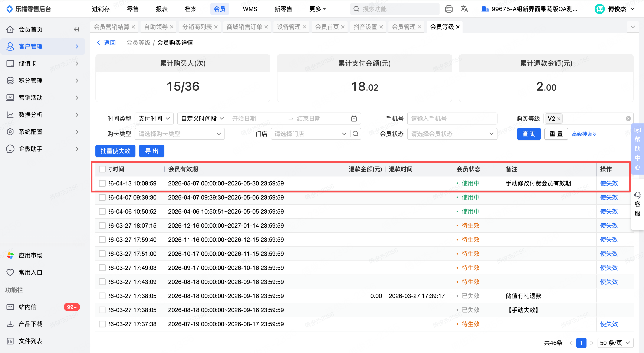Remove the V2 tag from 购买等级
The width and height of the screenshot is (644, 353).
point(559,119)
